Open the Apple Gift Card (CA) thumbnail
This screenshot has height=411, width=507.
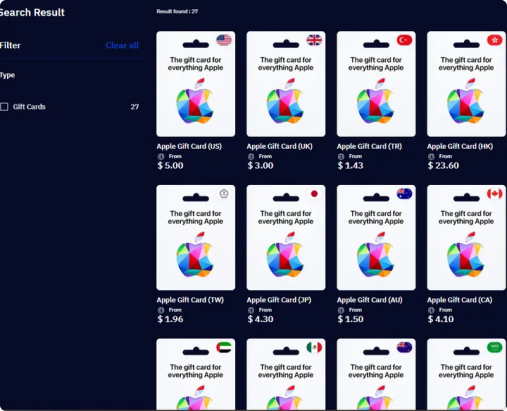[x=466, y=238]
